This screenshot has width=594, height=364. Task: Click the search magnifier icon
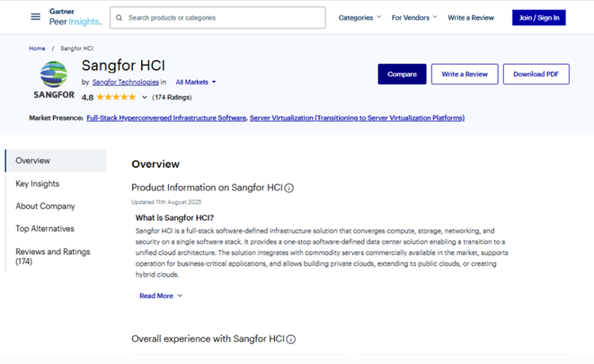click(x=119, y=17)
